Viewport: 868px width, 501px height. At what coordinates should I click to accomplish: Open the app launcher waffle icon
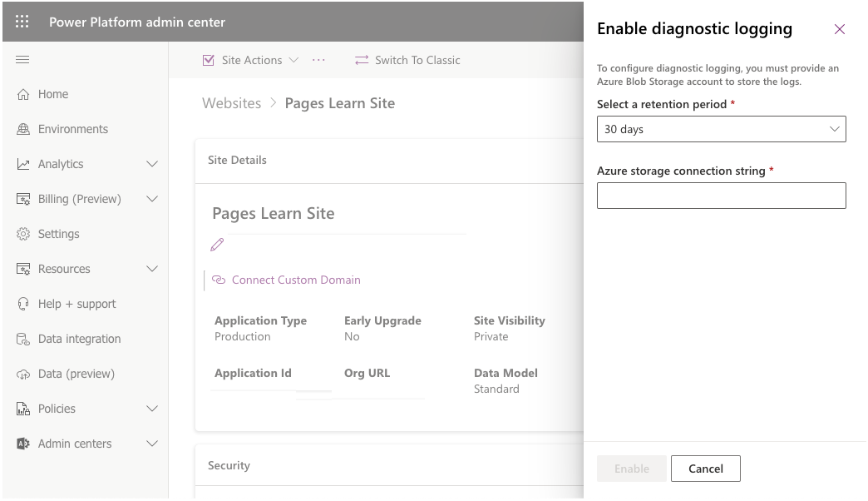click(22, 22)
